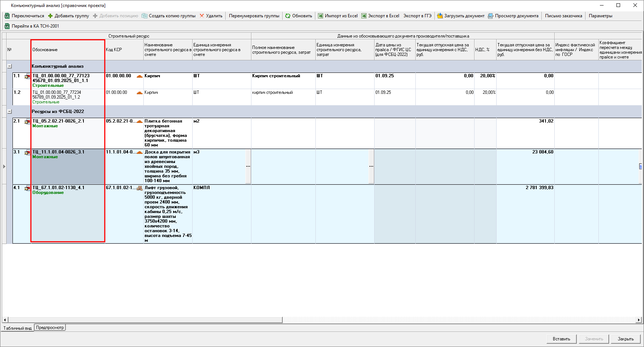This screenshot has height=347, width=644.
Task: Click row 1.1 document icon
Action: pos(27,77)
